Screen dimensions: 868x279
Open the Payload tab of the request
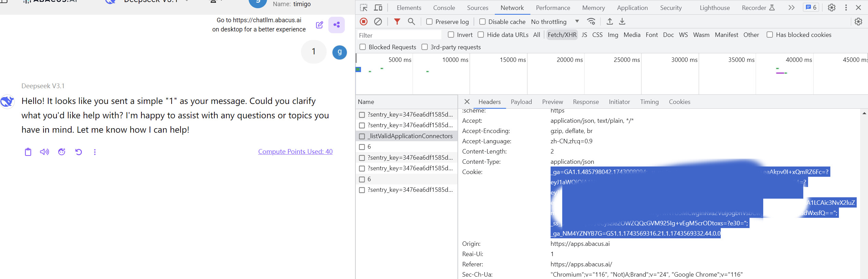521,102
